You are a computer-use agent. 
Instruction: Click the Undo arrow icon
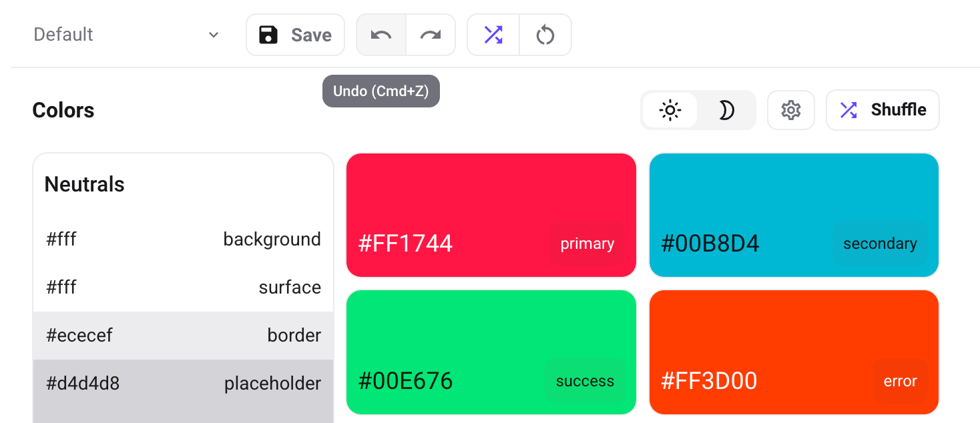tap(381, 35)
